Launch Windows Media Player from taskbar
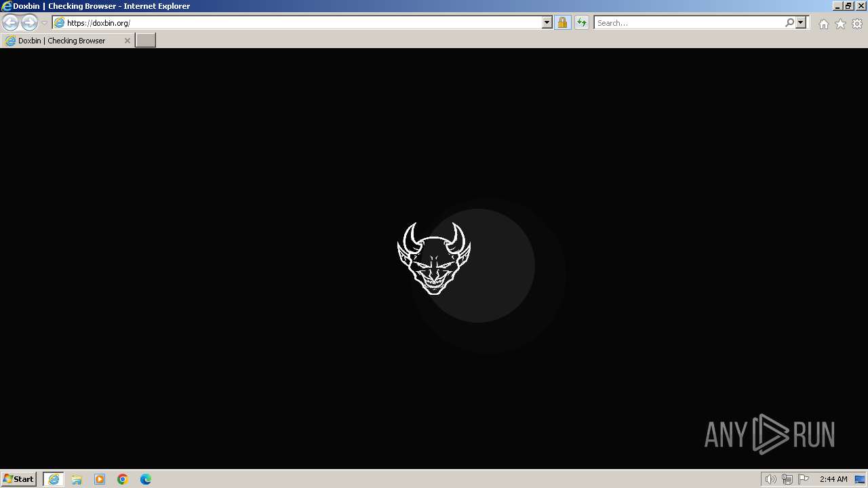Screen dimensions: 868x488 [x=100, y=479]
